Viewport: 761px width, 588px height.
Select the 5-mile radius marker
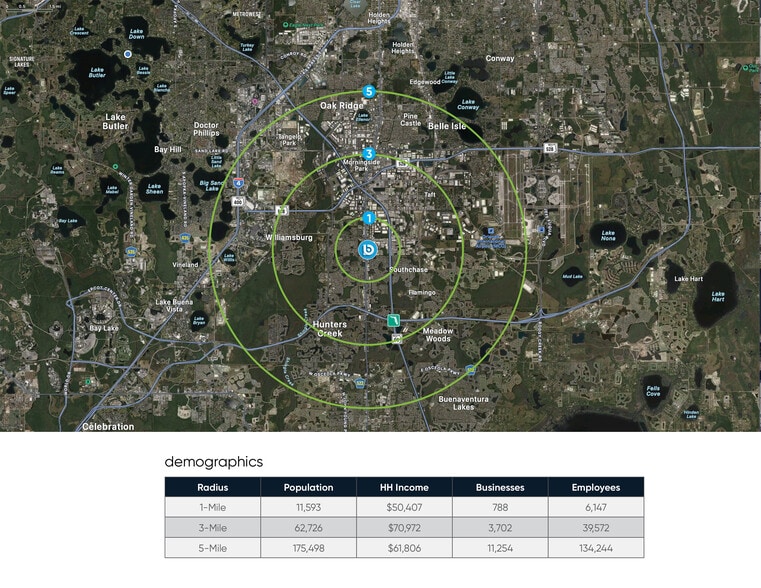370,92
